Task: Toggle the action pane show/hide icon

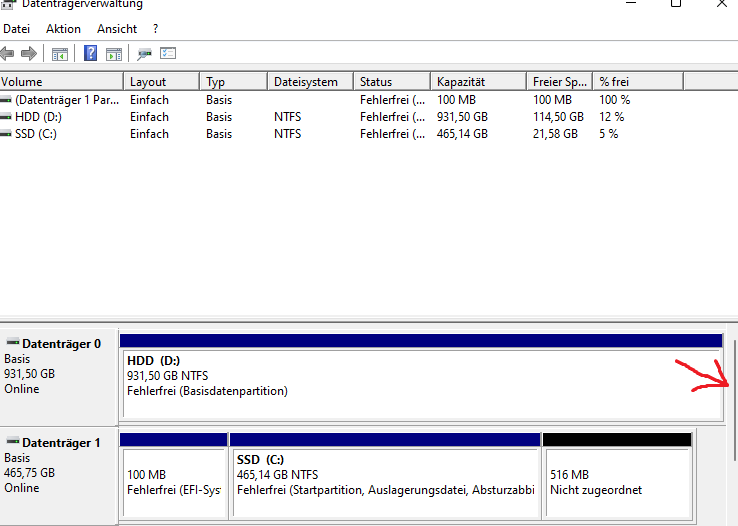Action: point(114,54)
